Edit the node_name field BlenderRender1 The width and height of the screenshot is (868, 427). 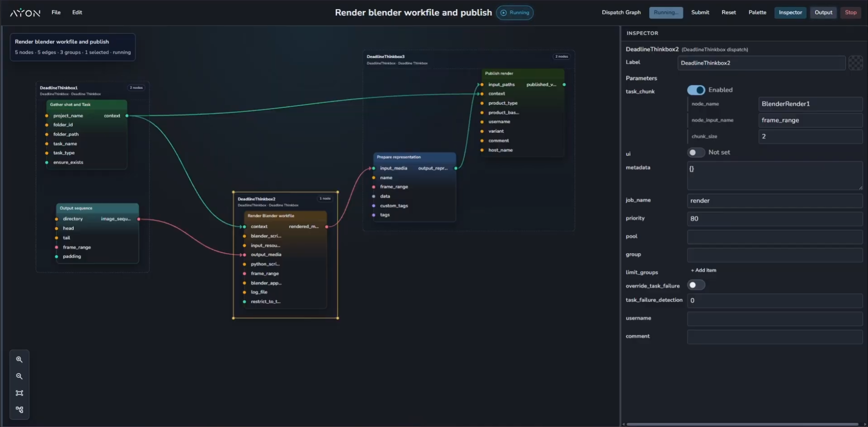click(810, 104)
